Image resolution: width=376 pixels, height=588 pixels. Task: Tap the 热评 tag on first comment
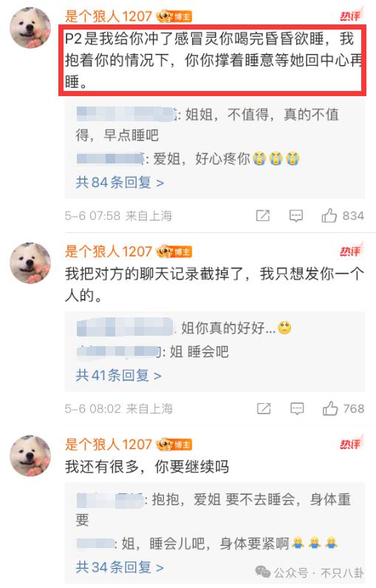[x=352, y=15]
